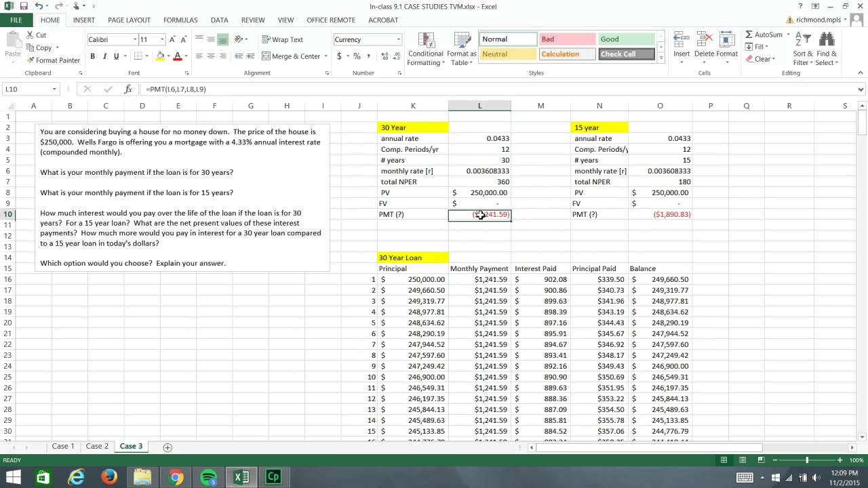868x488 pixels.
Task: Open Find & Select binoculars menu
Action: [x=827, y=49]
